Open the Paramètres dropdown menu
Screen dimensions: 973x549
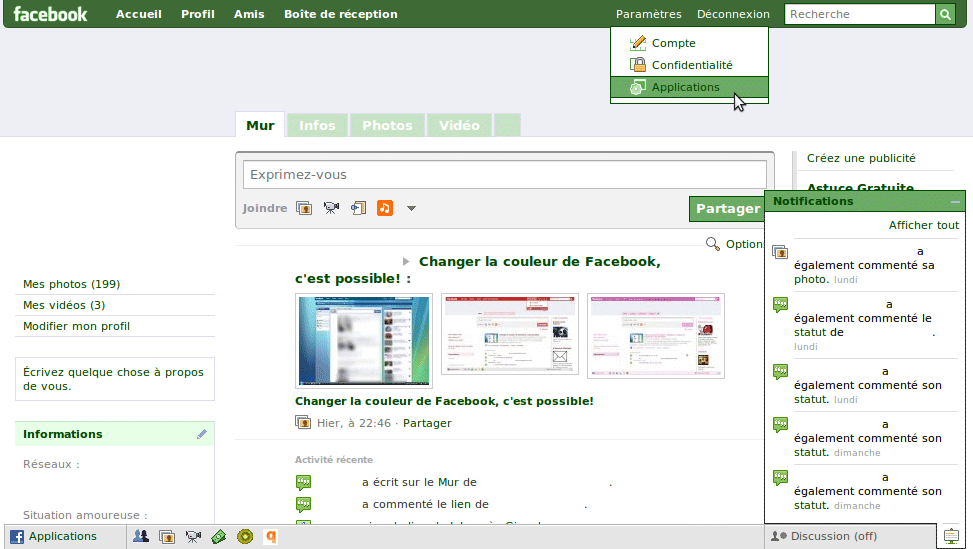click(648, 14)
